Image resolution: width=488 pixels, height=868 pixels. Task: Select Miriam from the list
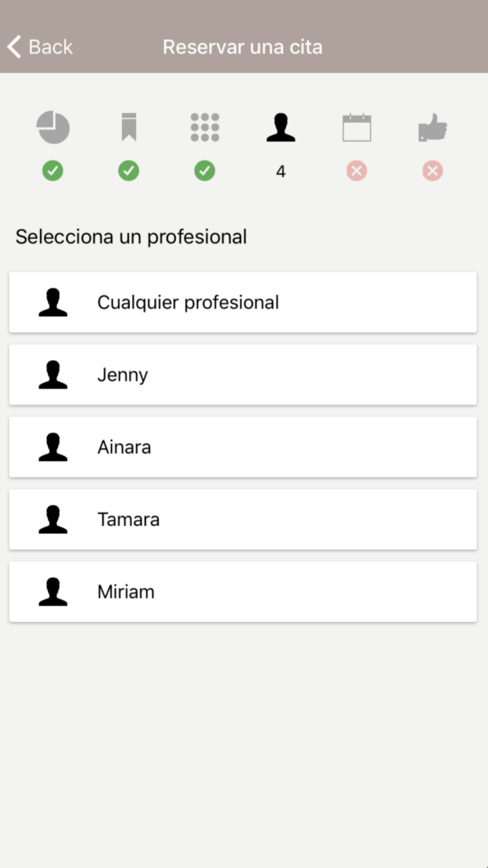point(243,592)
